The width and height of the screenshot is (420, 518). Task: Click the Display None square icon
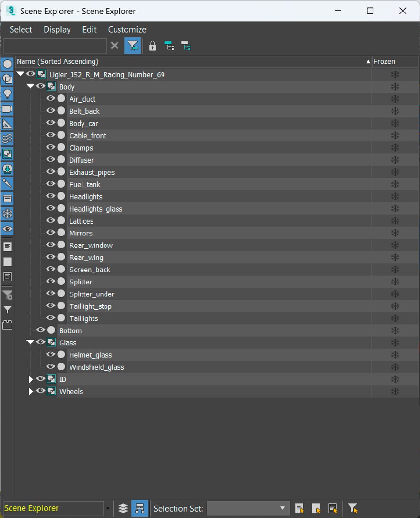click(x=7, y=262)
